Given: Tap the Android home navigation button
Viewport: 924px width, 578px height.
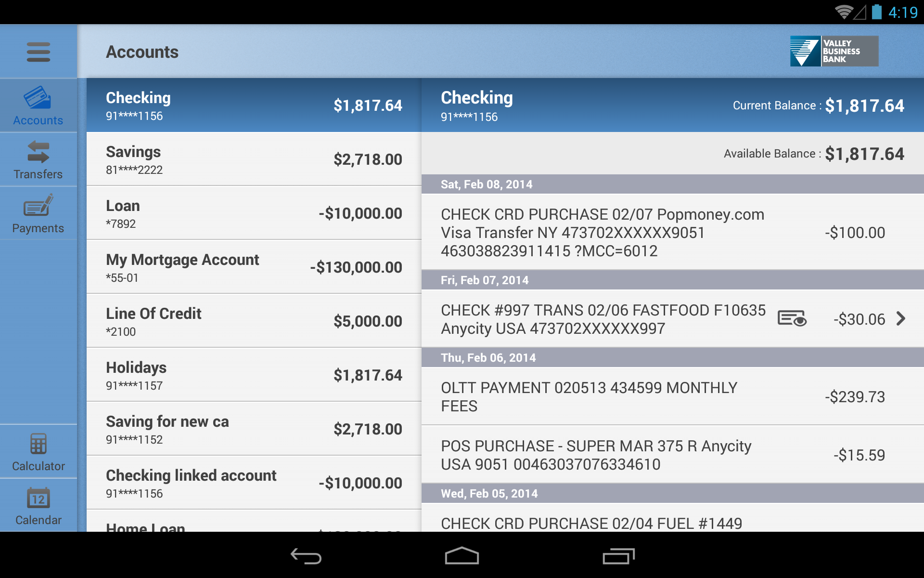Looking at the screenshot, I should point(462,556).
